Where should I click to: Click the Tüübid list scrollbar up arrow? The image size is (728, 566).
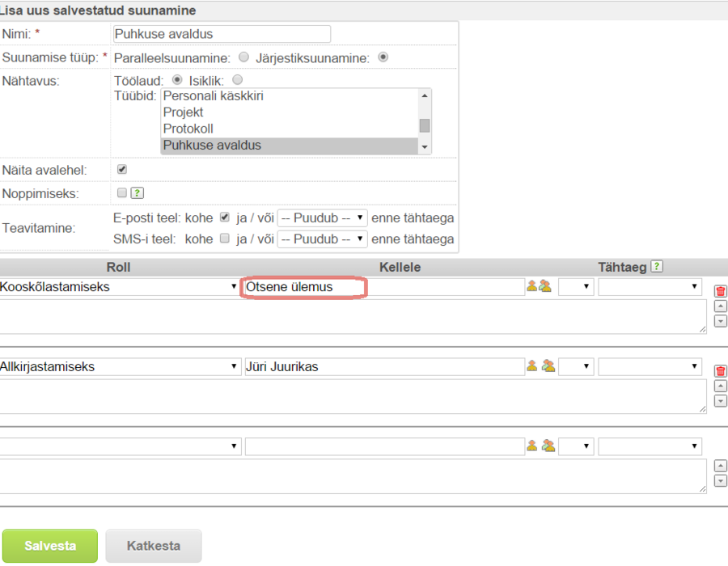(x=425, y=95)
